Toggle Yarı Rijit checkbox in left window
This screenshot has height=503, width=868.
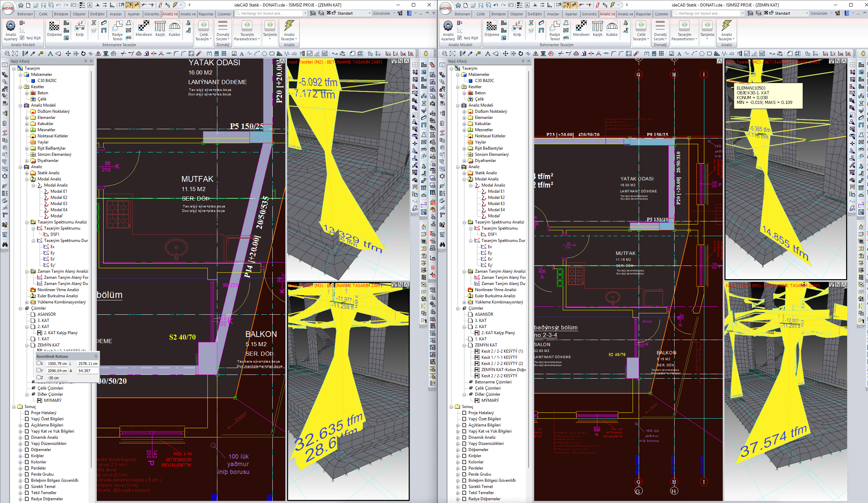tap(23, 38)
